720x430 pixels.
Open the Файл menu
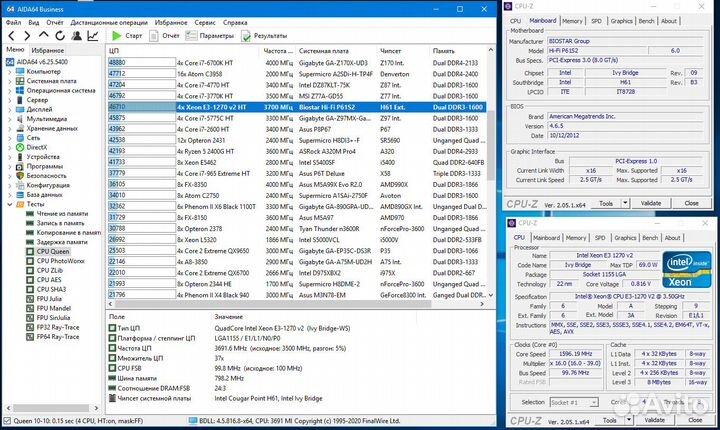[13, 23]
